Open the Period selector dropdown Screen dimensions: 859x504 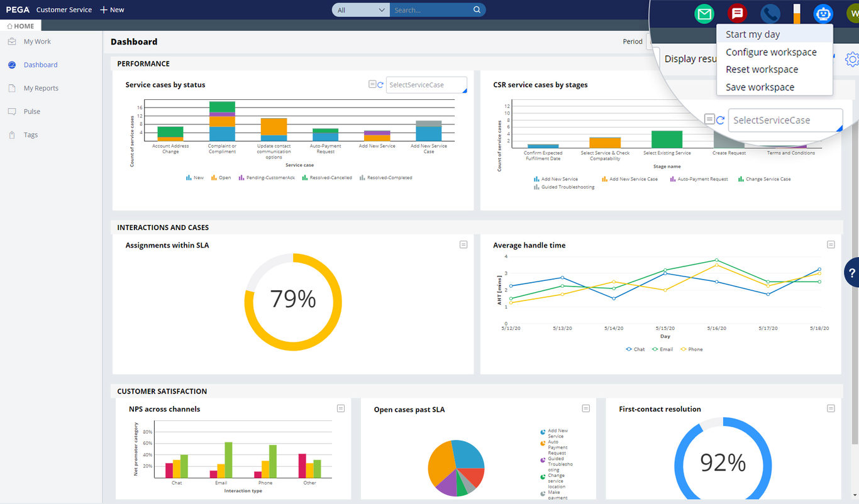click(x=649, y=41)
